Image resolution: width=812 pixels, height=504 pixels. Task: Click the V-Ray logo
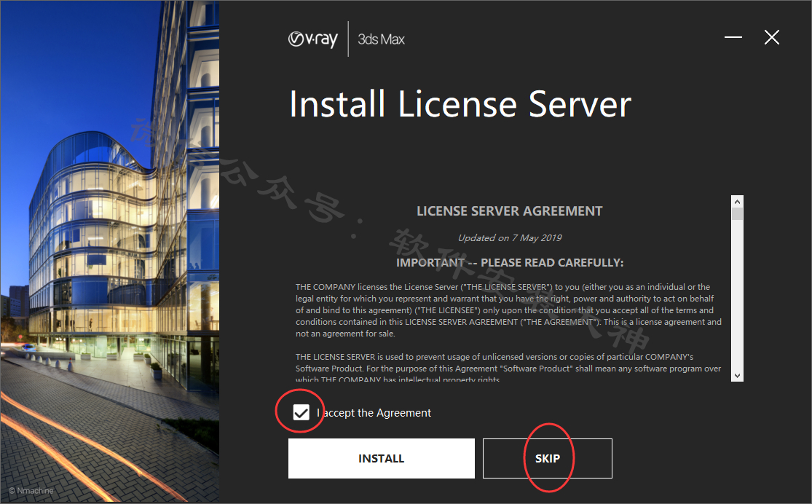coord(313,39)
